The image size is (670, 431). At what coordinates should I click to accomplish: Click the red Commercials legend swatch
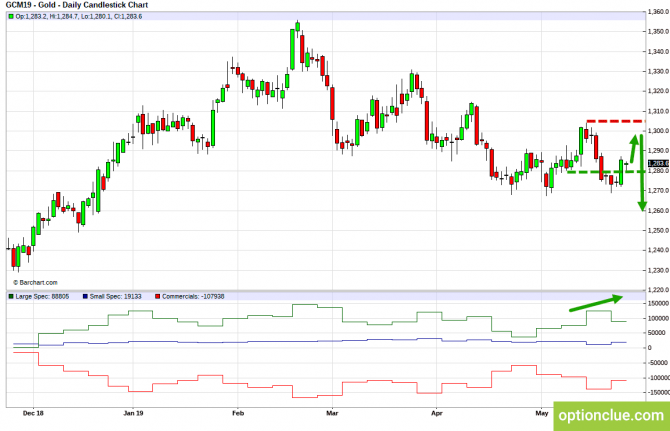point(158,296)
